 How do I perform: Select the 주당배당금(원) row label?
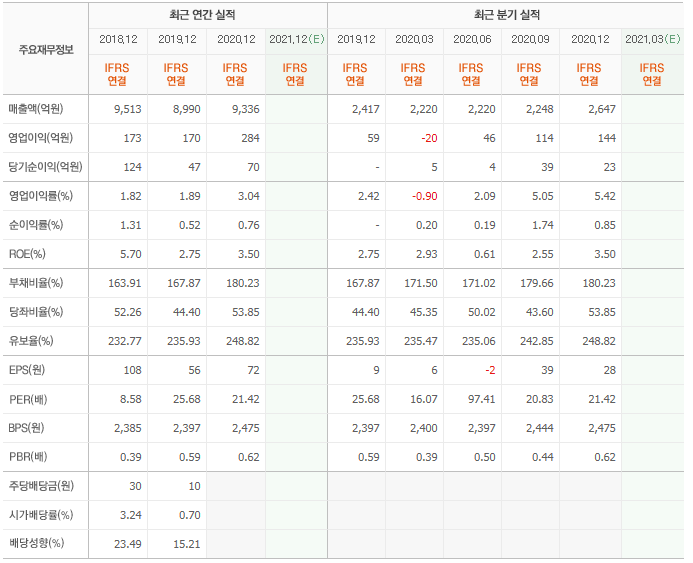point(42,486)
